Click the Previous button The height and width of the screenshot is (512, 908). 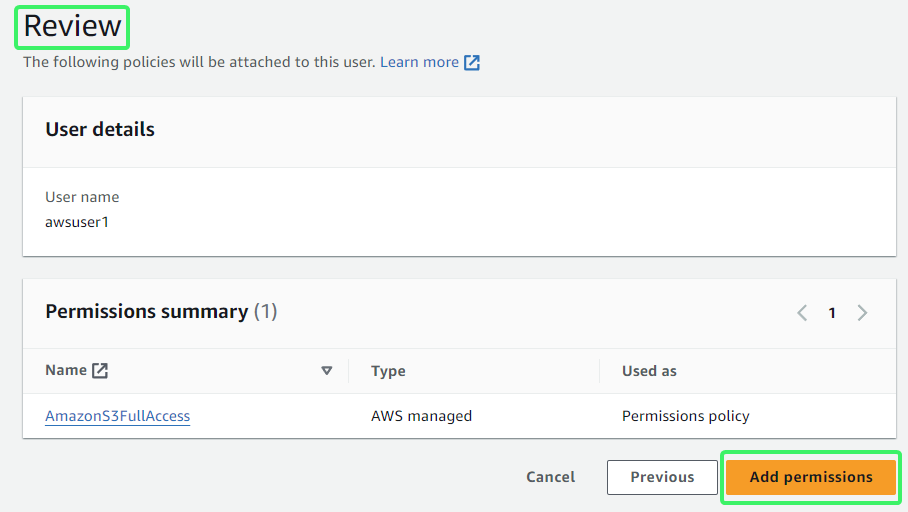click(x=662, y=477)
